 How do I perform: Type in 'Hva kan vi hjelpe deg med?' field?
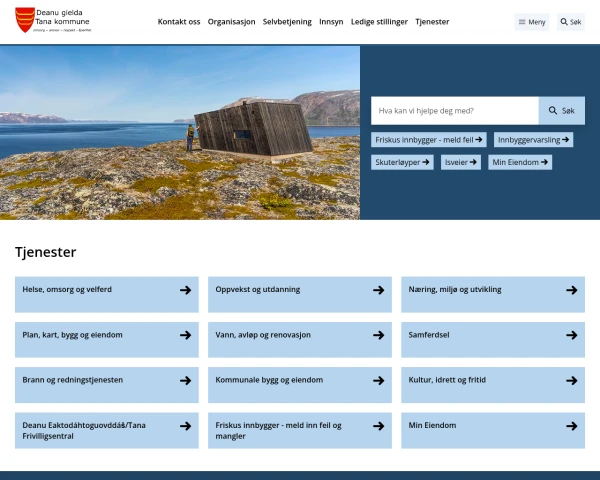[454, 110]
